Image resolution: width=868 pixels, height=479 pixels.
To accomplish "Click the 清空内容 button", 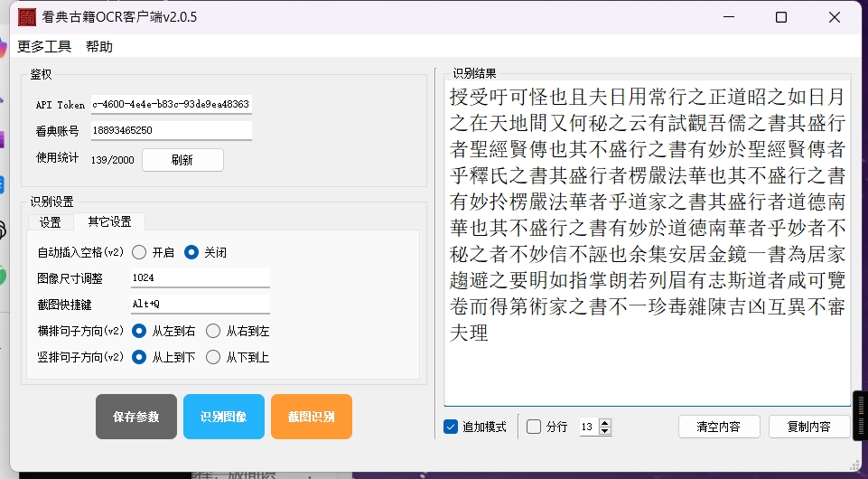I will pyautogui.click(x=719, y=427).
